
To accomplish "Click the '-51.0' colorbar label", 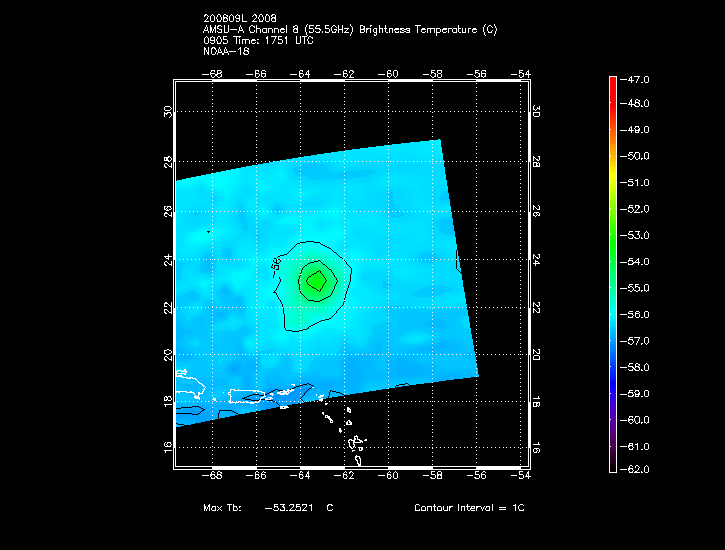I will (x=634, y=183).
